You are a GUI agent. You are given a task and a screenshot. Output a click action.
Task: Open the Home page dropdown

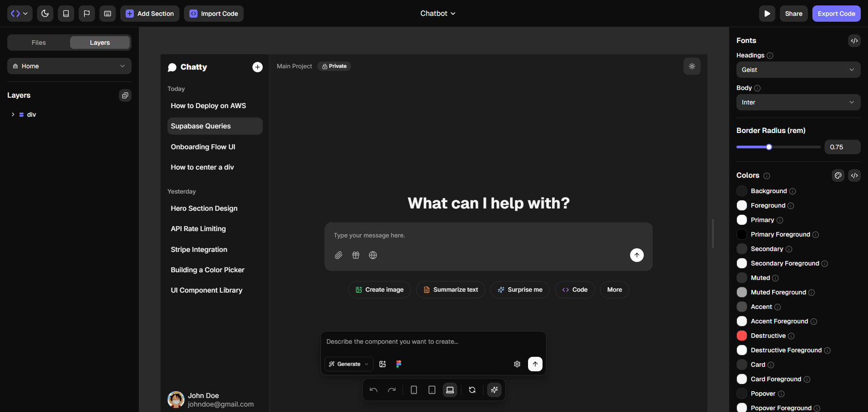point(69,66)
